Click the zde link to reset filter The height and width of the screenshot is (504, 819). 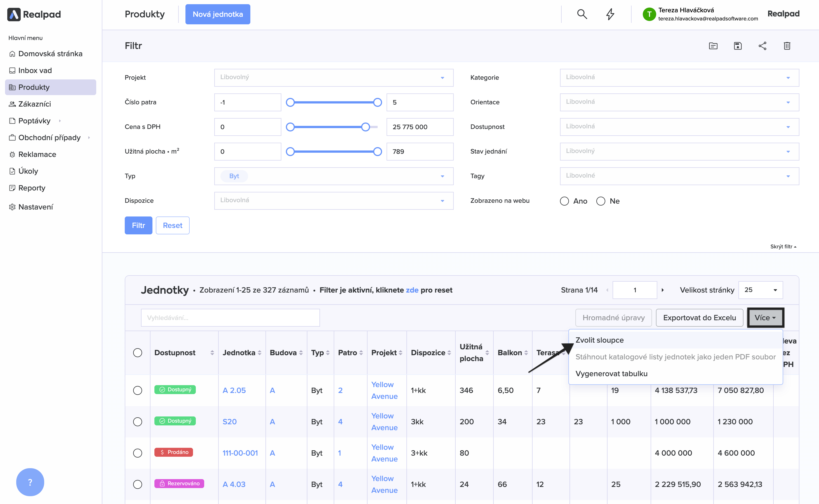click(412, 290)
